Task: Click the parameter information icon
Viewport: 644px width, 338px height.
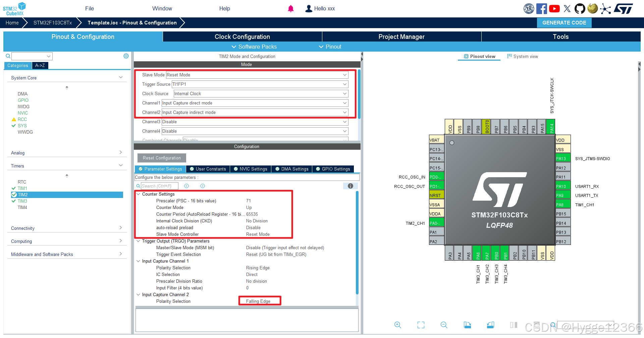Action: [351, 186]
